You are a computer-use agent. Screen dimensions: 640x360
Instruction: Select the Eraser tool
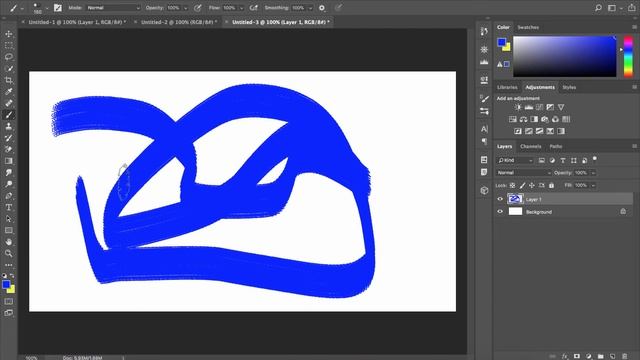(9, 149)
